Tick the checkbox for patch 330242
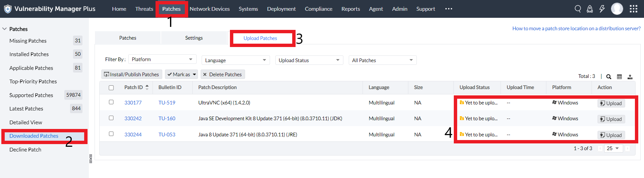Screen dimensions: 644x178 (x=111, y=118)
